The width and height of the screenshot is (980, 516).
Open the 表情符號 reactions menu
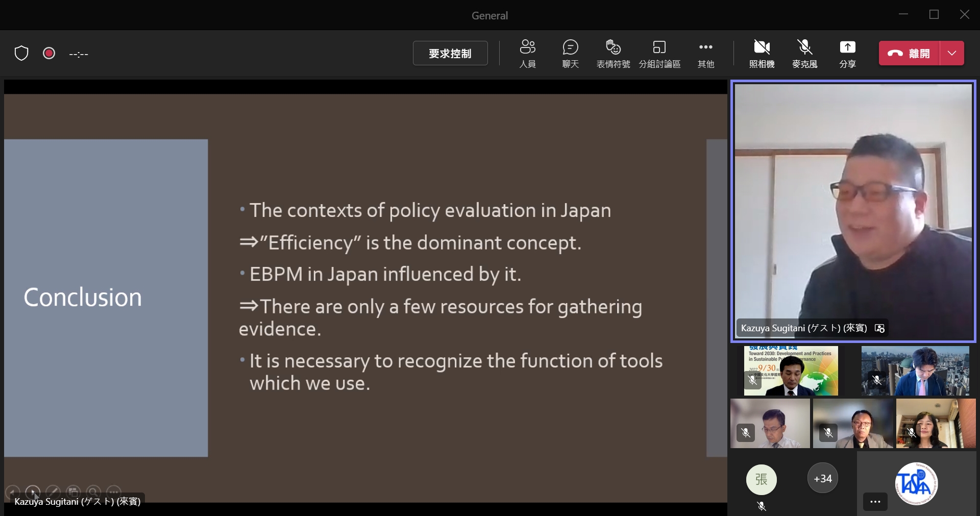tap(613, 54)
